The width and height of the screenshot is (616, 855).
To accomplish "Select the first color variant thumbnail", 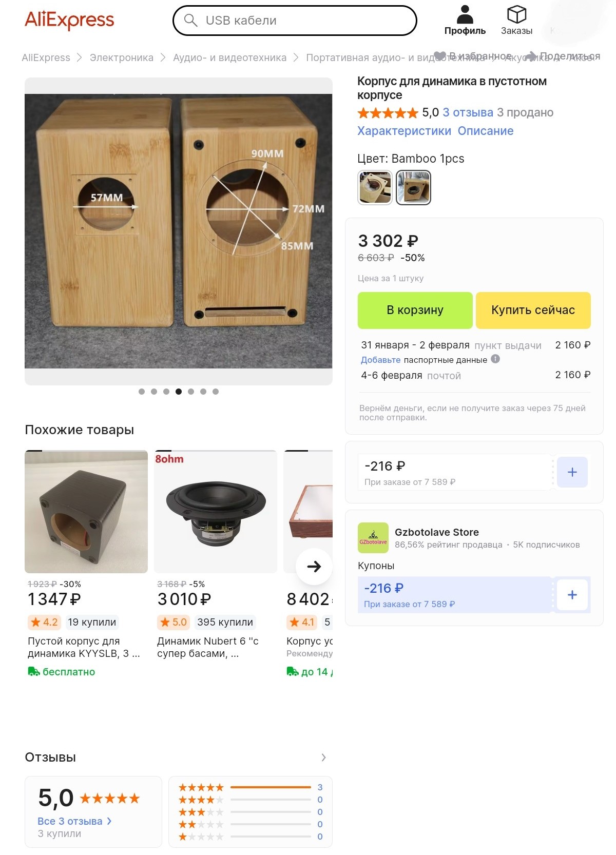I will coord(375,188).
